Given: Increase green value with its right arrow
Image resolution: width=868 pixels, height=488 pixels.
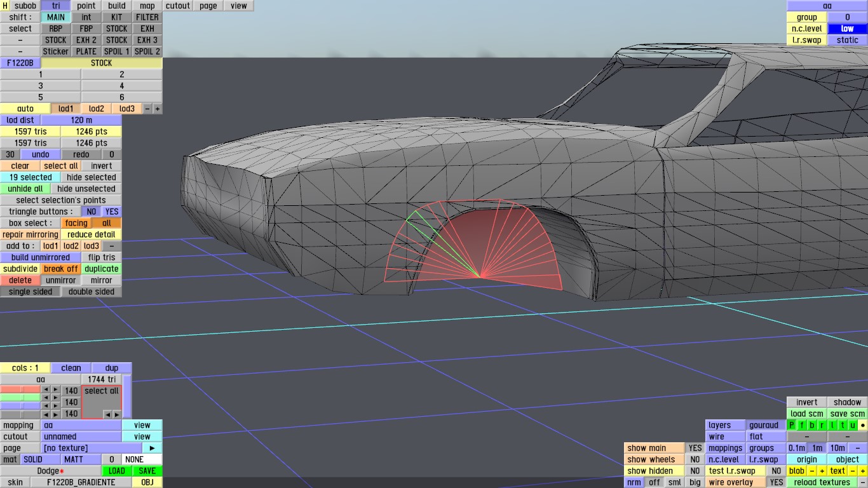Looking at the screenshot, I should (x=56, y=398).
